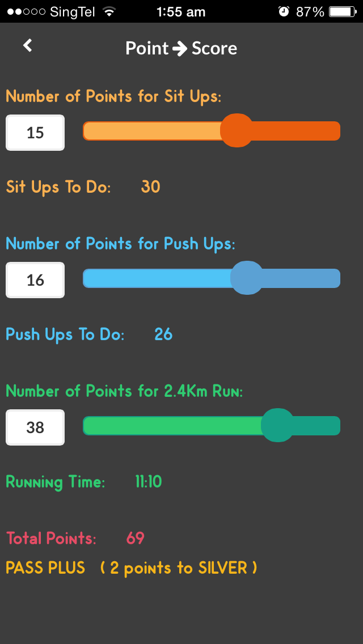Viewport: 363px width, 644px height.
Task: Tap the Wi-Fi signal icon
Action: tap(109, 11)
